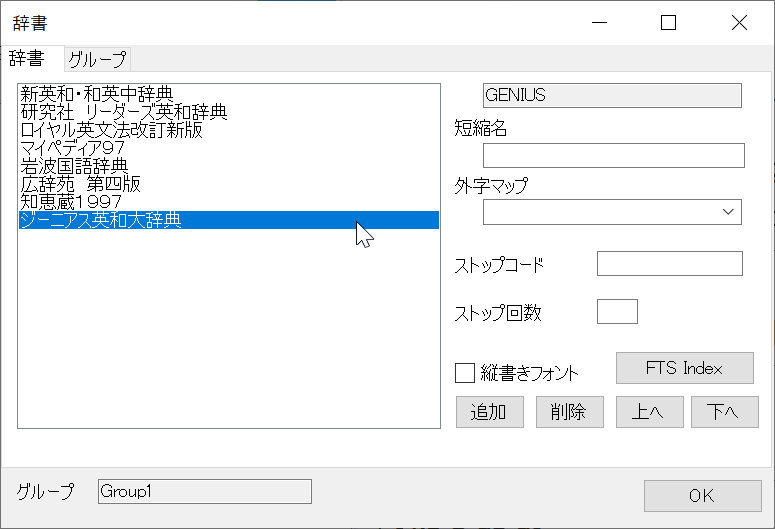Move dictionary up with 上へ button
The height and width of the screenshot is (529, 775).
pos(649,412)
